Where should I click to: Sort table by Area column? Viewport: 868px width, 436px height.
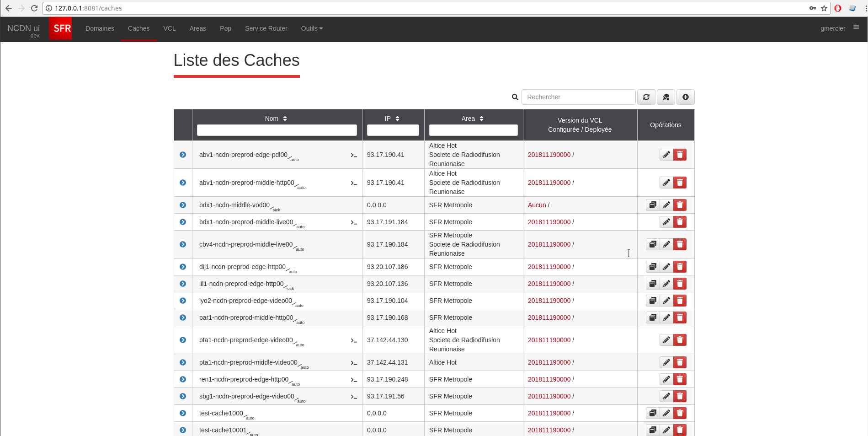point(473,118)
